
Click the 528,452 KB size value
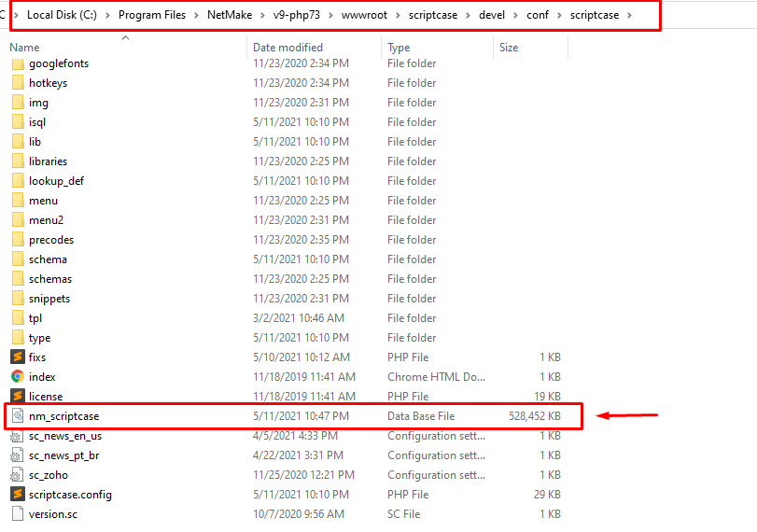[535, 416]
